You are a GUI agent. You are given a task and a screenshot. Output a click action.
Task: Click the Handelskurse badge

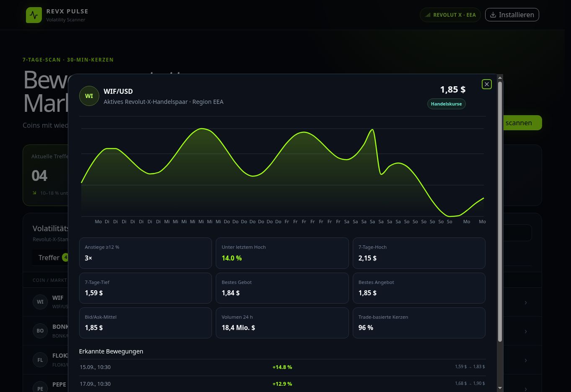point(446,104)
